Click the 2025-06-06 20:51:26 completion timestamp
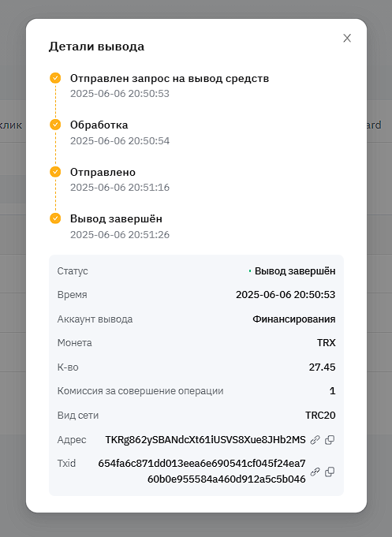Screen dimensions: 392x537 point(120,235)
